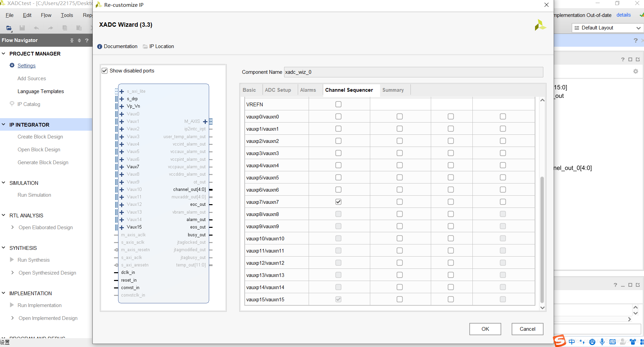Expand the Vaux7 port plus icon
This screenshot has height=347, width=644.
pyautogui.click(x=122, y=167)
